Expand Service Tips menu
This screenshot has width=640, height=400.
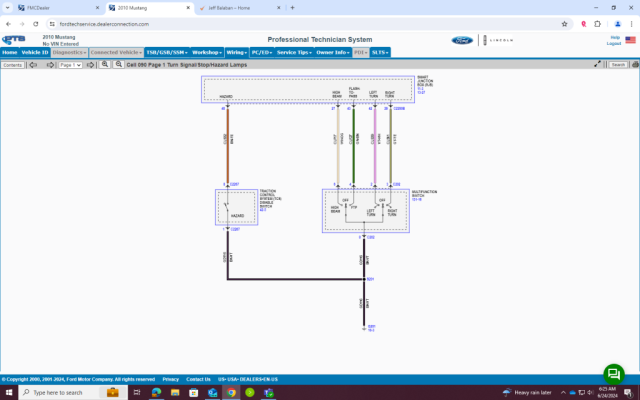294,52
